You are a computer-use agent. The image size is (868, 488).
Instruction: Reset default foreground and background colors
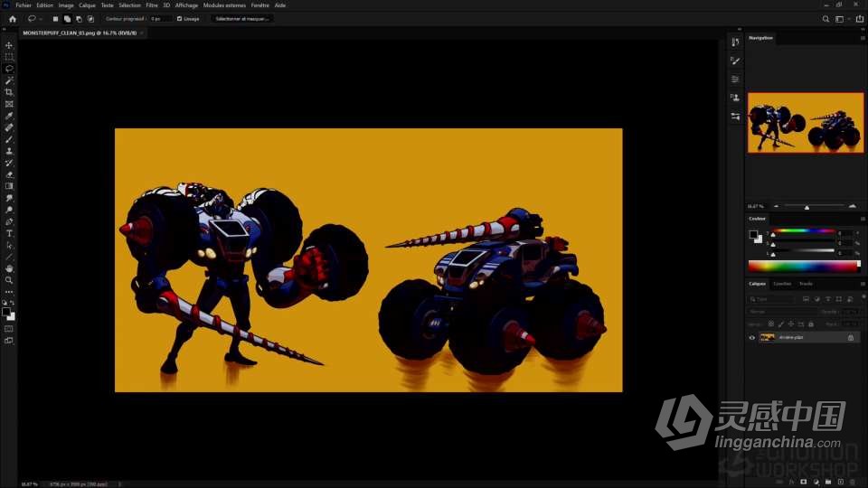pos(5,304)
